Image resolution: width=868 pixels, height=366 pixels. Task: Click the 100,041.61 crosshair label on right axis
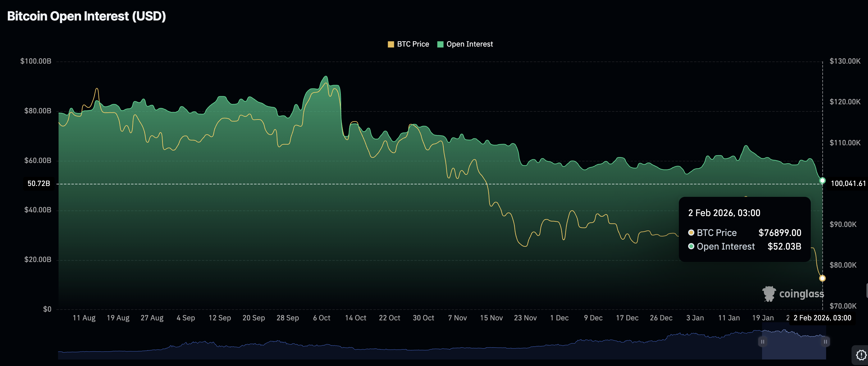click(848, 183)
